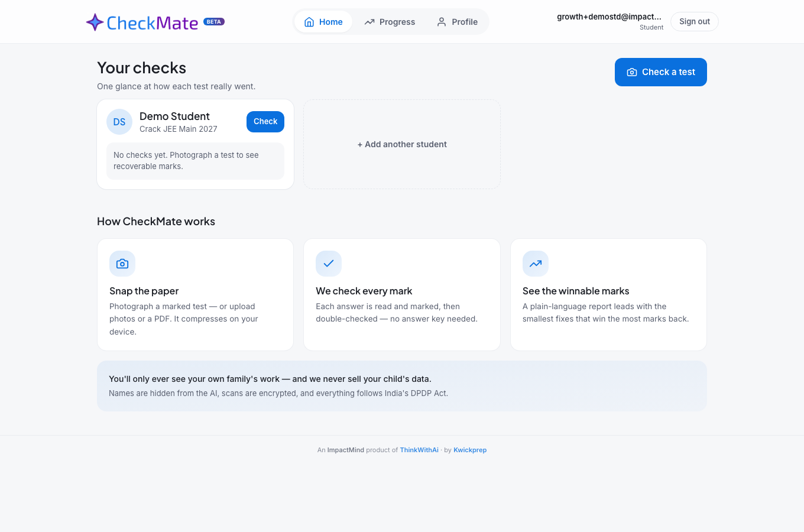Go to the Home tab
Screen dimensions: 804x532
pos(323,22)
